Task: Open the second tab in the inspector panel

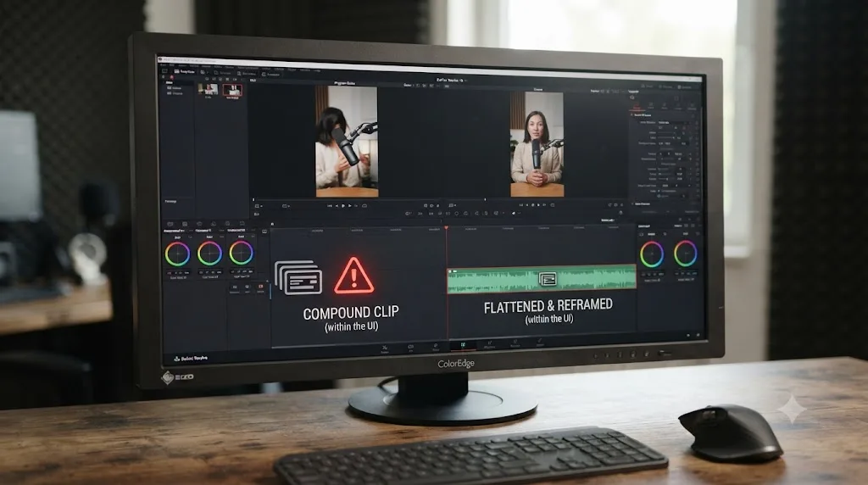Action: 651,105
